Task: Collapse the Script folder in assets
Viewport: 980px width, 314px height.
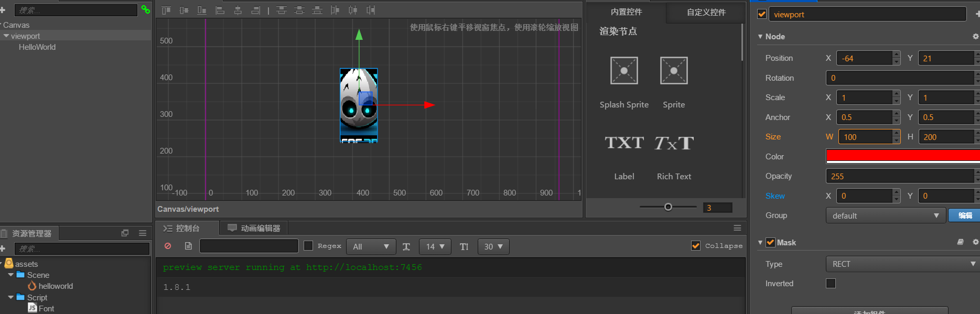Action: click(x=11, y=297)
